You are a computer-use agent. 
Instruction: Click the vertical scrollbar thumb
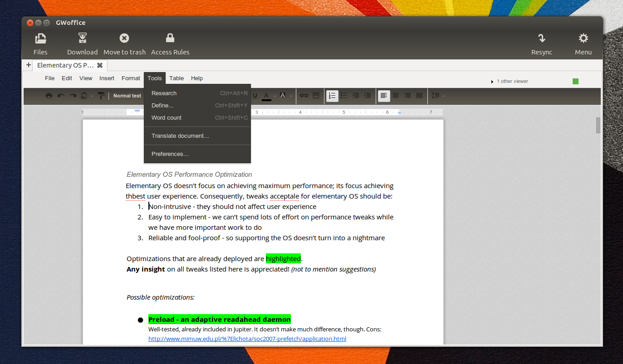[598, 125]
